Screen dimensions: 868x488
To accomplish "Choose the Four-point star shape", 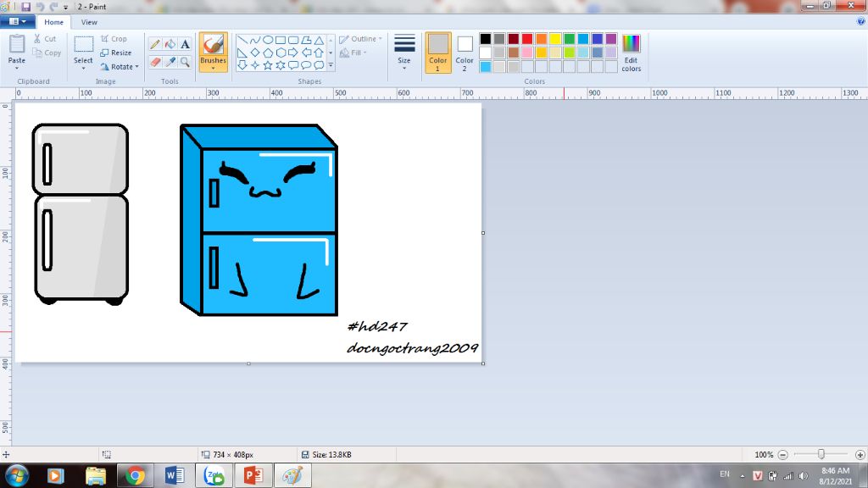I will [254, 65].
